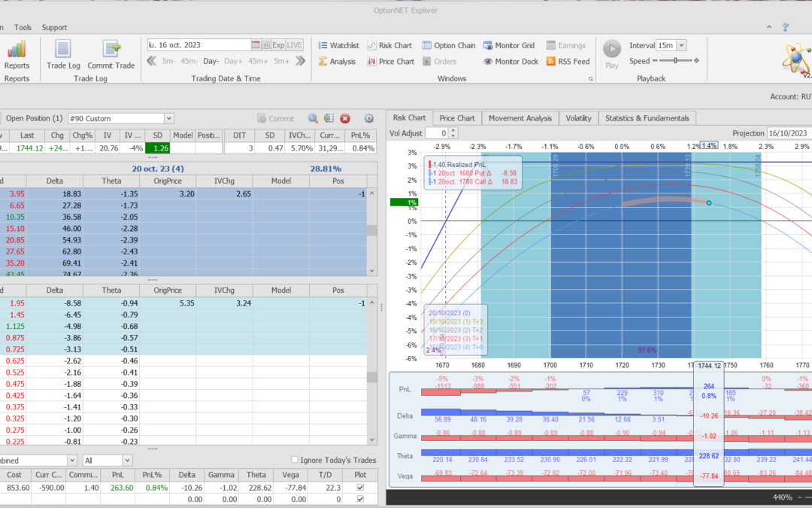
Task: Switch to the Volatility tab
Action: click(x=578, y=118)
